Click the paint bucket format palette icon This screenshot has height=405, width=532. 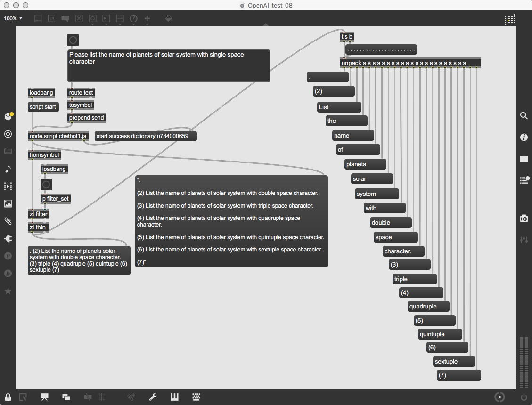[x=169, y=18]
